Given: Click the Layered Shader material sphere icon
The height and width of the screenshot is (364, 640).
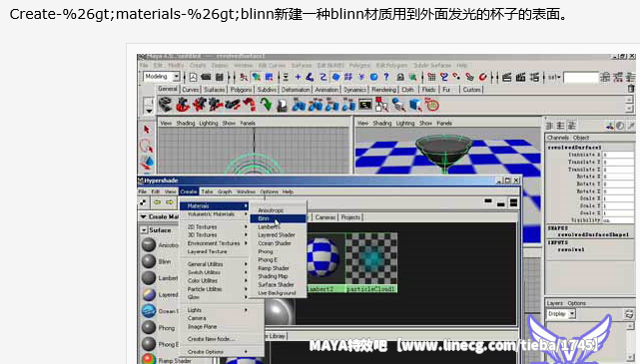Looking at the screenshot, I should coord(149,294).
